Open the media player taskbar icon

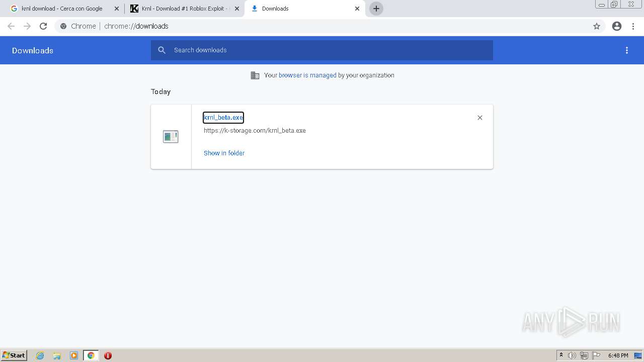point(74,355)
